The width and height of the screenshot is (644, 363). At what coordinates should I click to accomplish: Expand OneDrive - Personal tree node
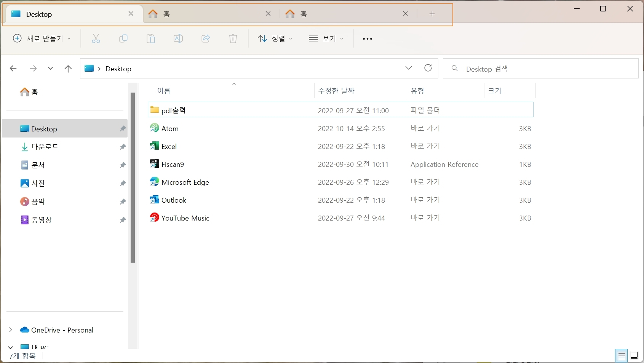[x=11, y=330]
